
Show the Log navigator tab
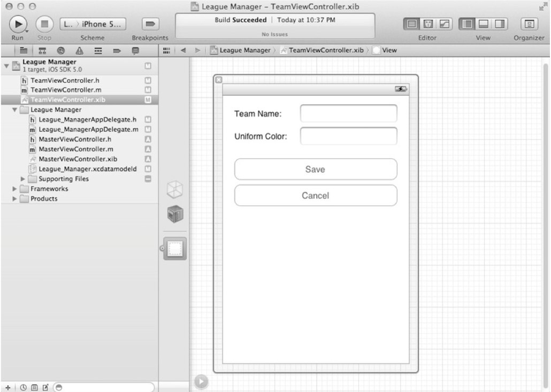click(135, 51)
